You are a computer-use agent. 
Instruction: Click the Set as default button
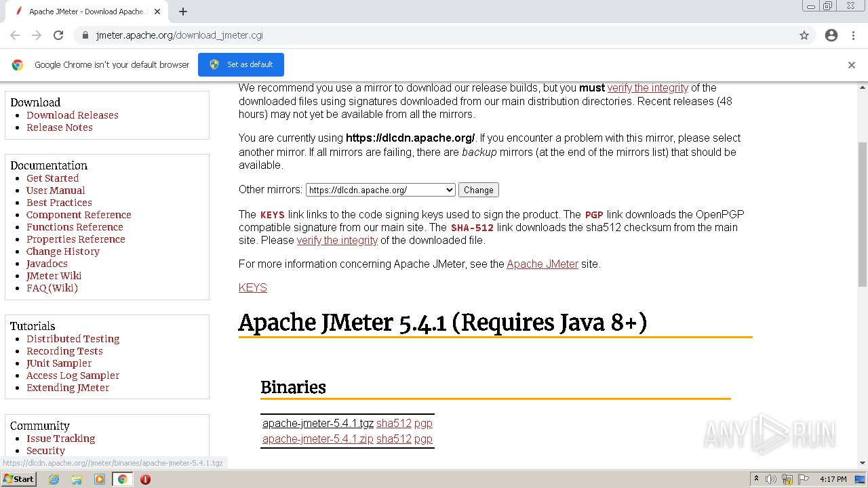(241, 64)
